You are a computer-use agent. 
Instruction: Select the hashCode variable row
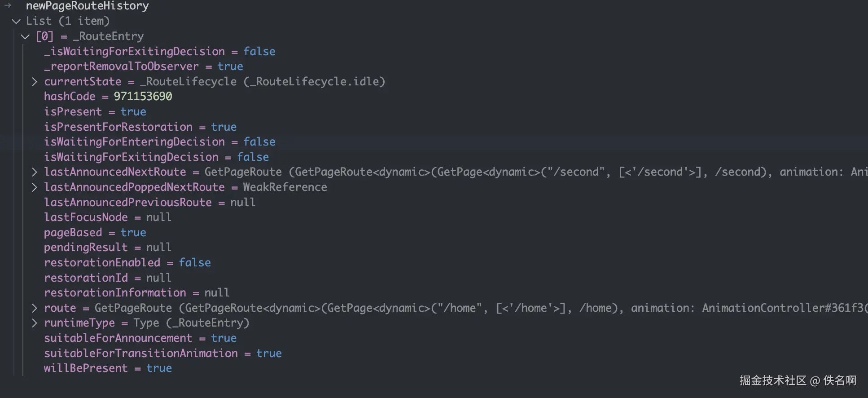coord(70,97)
